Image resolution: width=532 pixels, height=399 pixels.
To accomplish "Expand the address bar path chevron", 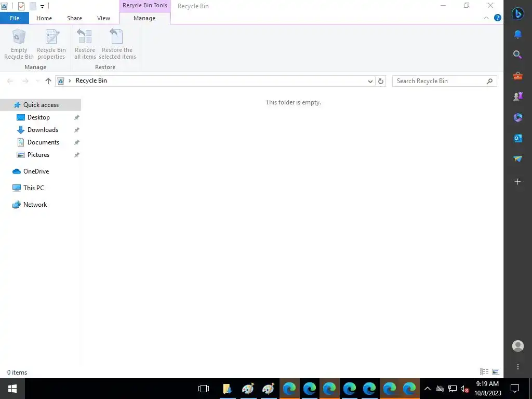I will (70, 81).
